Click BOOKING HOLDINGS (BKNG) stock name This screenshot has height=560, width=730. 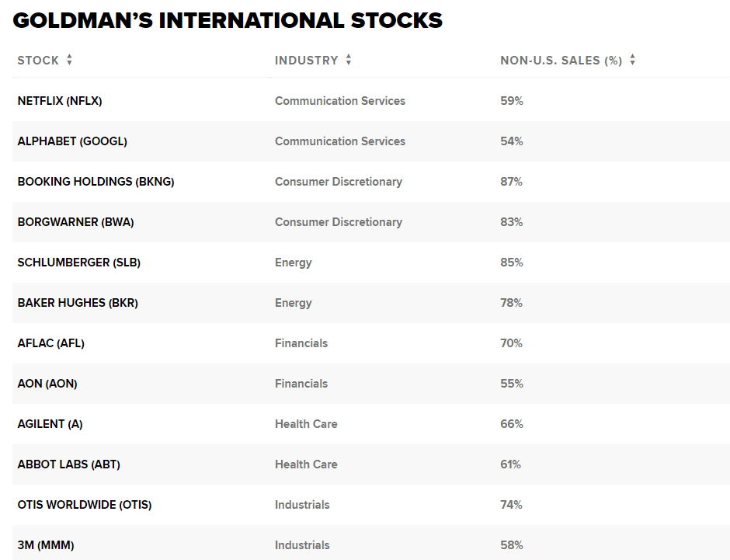(96, 182)
